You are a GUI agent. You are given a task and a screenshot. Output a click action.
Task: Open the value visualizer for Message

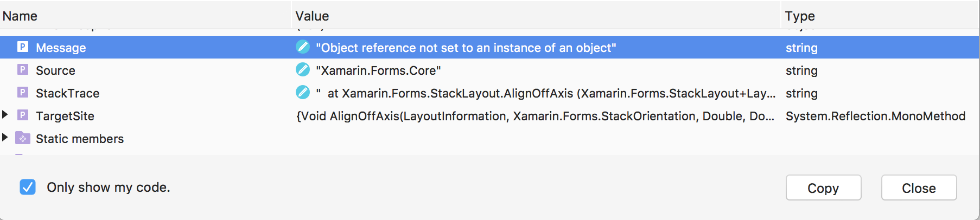303,47
